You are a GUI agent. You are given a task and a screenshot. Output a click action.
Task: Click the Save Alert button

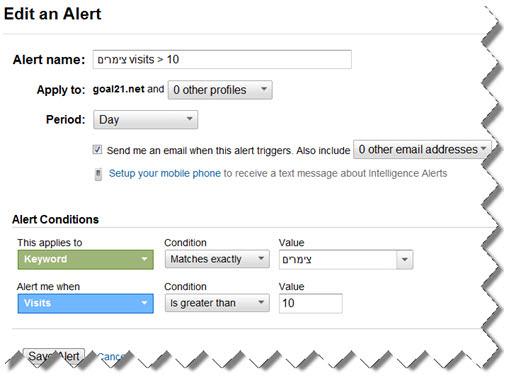54,356
